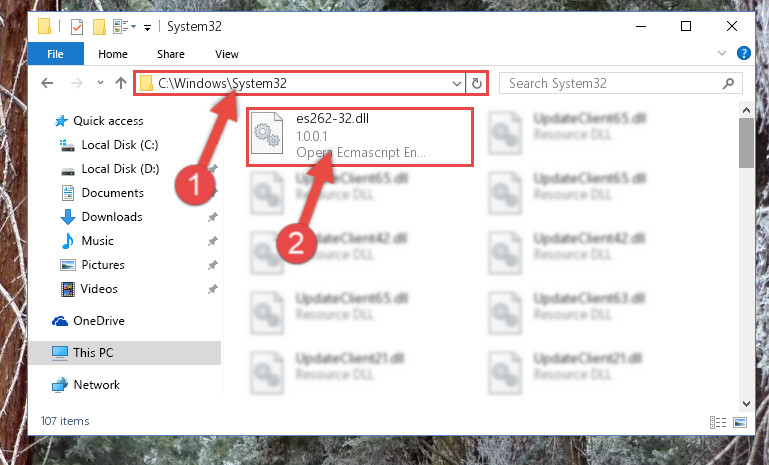
Task: Select the es262-32.dll file
Action: point(359,136)
